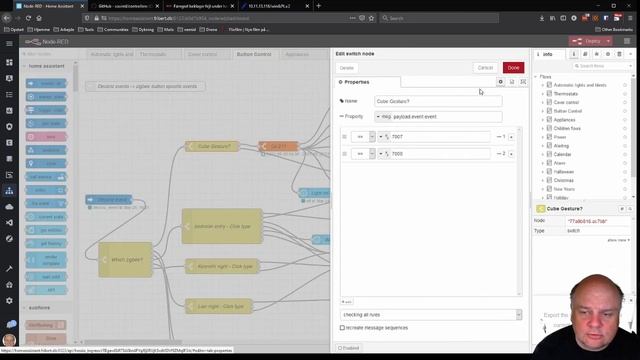Toggle visibility of the Thermostats flow in info list
Viewport: 640px width, 360px height.
click(624, 94)
